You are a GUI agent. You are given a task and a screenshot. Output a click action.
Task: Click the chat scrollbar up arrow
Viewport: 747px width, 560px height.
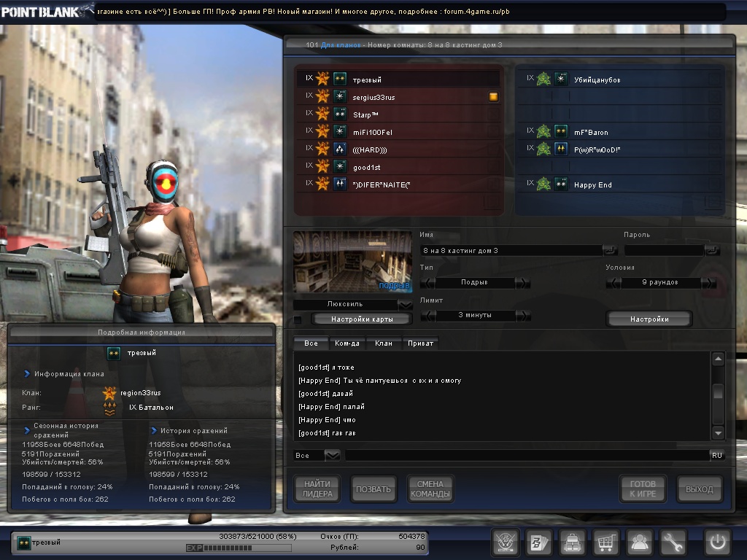(x=718, y=359)
